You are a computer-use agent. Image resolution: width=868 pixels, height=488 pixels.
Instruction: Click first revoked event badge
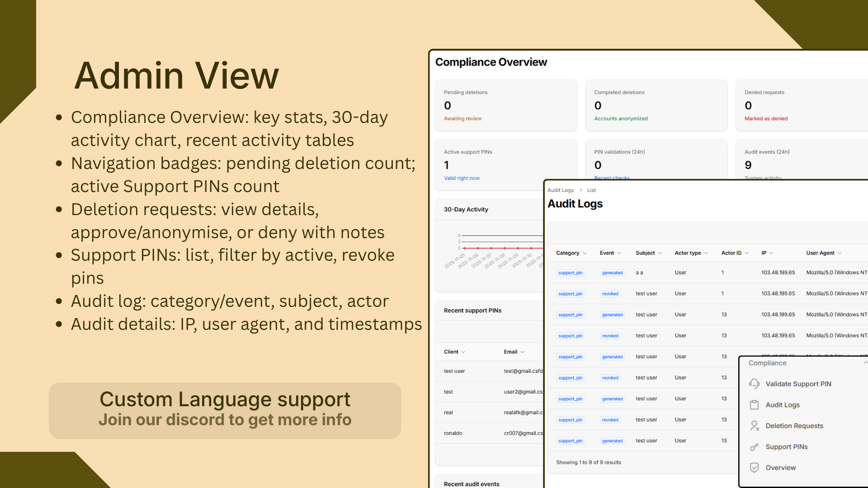pyautogui.click(x=610, y=294)
